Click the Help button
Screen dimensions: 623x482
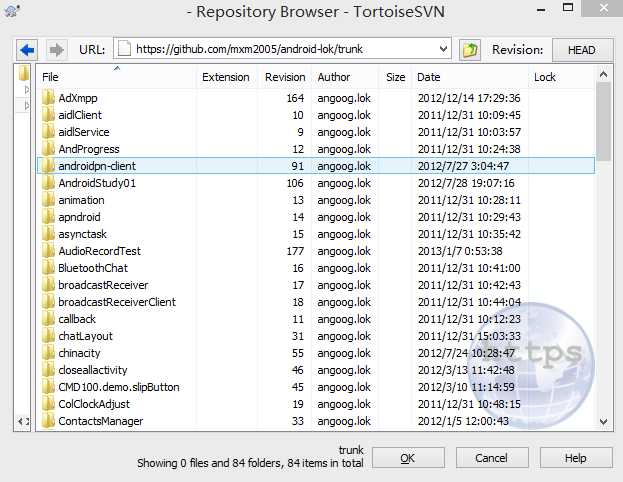point(576,458)
